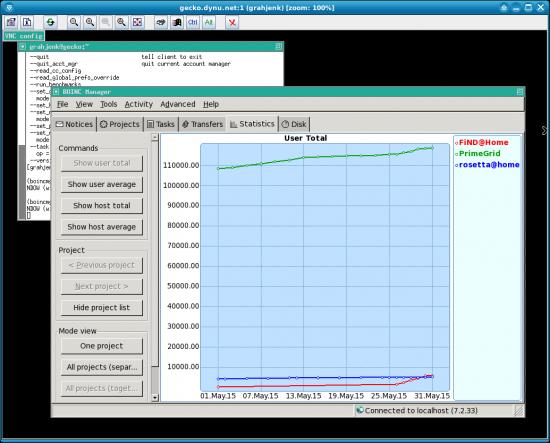Click the Send Ctrl-Alt-Del toolbar icon
Viewport: 550px width, 443px height.
[161, 22]
